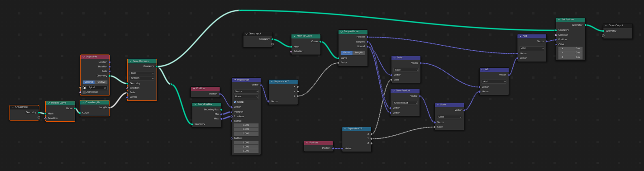Collapse the Cross Product node
This screenshot has width=644, height=171.
pyautogui.click(x=394, y=90)
